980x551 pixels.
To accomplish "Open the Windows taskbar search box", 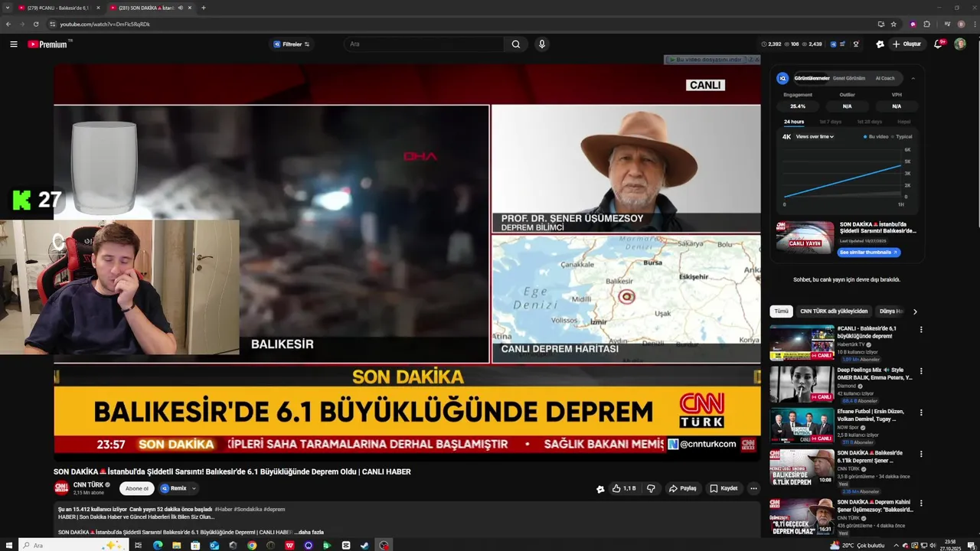I will click(x=73, y=546).
